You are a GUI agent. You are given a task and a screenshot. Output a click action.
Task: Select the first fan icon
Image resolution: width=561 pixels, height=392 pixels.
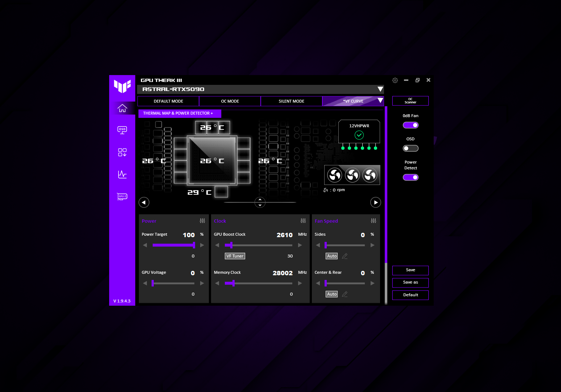[335, 175]
